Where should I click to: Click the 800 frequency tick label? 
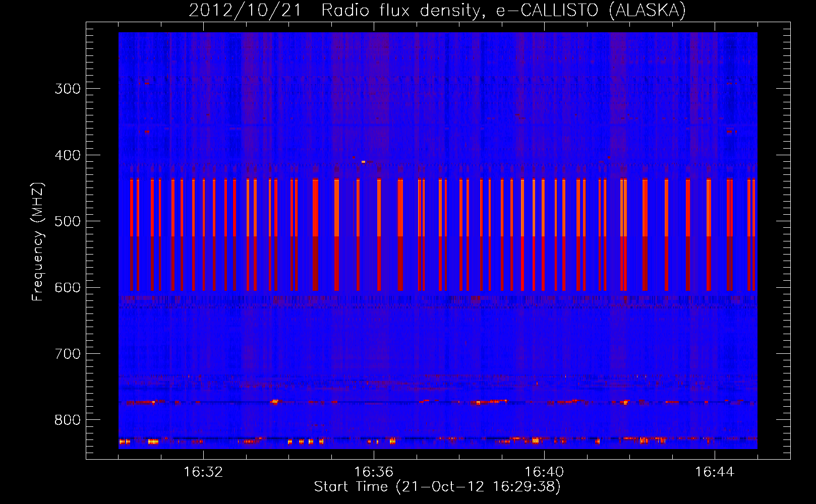point(68,420)
